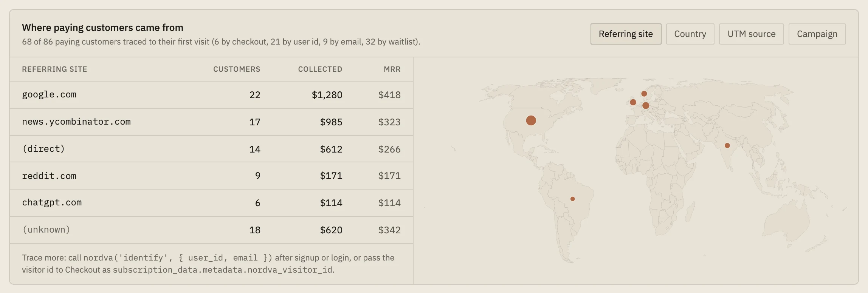Click the $1,280 collected amount
The image size is (868, 293).
327,95
